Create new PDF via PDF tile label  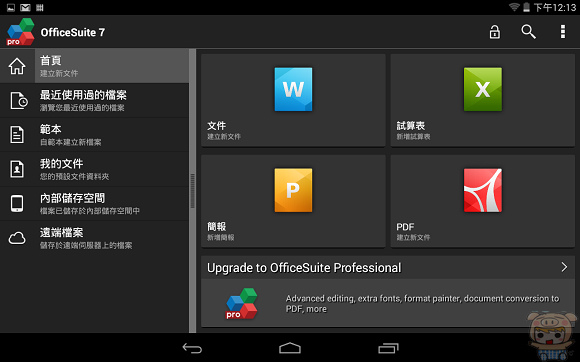(x=405, y=227)
